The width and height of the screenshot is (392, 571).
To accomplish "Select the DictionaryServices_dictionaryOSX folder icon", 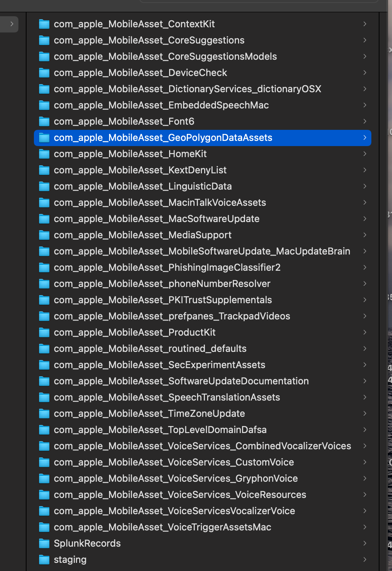I will 44,89.
